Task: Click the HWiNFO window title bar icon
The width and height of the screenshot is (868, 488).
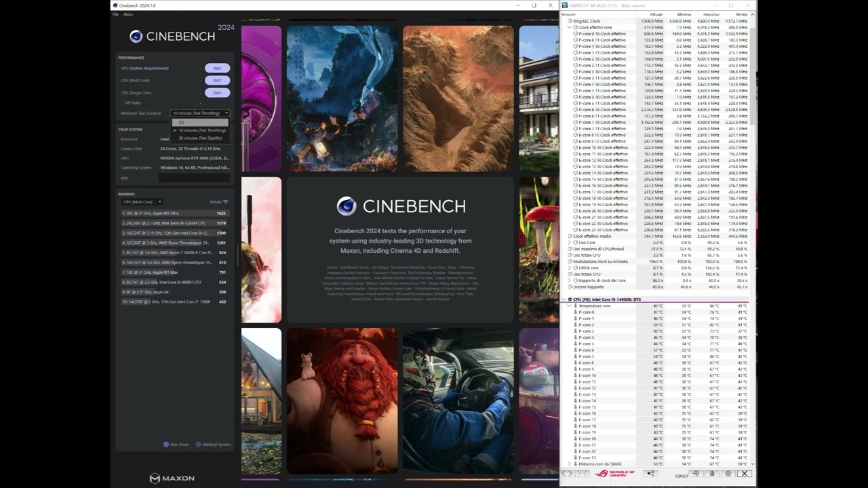Action: [x=565, y=5]
